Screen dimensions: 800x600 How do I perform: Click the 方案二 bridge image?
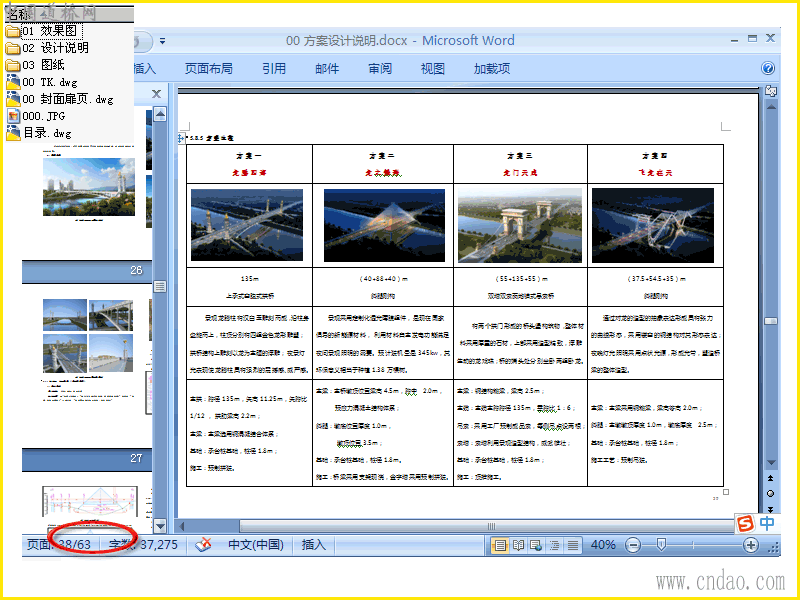pyautogui.click(x=384, y=225)
